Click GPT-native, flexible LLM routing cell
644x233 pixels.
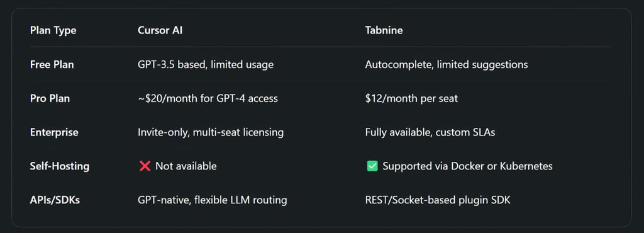[213, 200]
